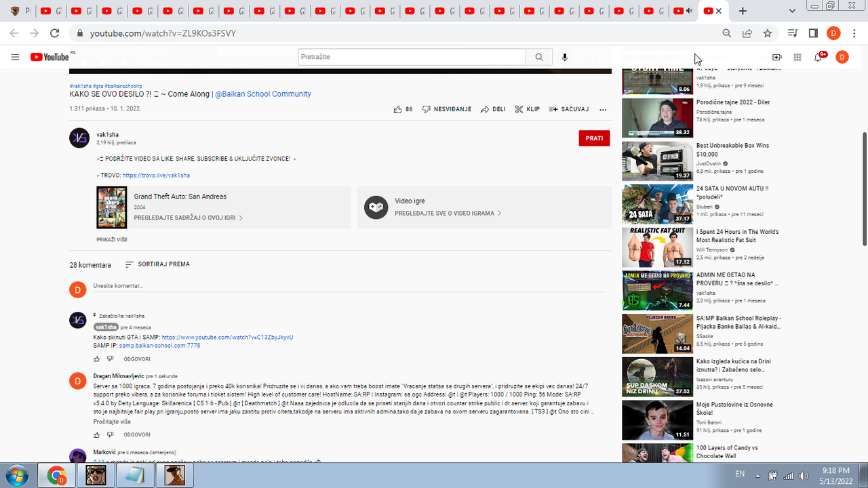The height and width of the screenshot is (488, 868).
Task: Open the Chrome three-dot menu
Action: pos(854,33)
